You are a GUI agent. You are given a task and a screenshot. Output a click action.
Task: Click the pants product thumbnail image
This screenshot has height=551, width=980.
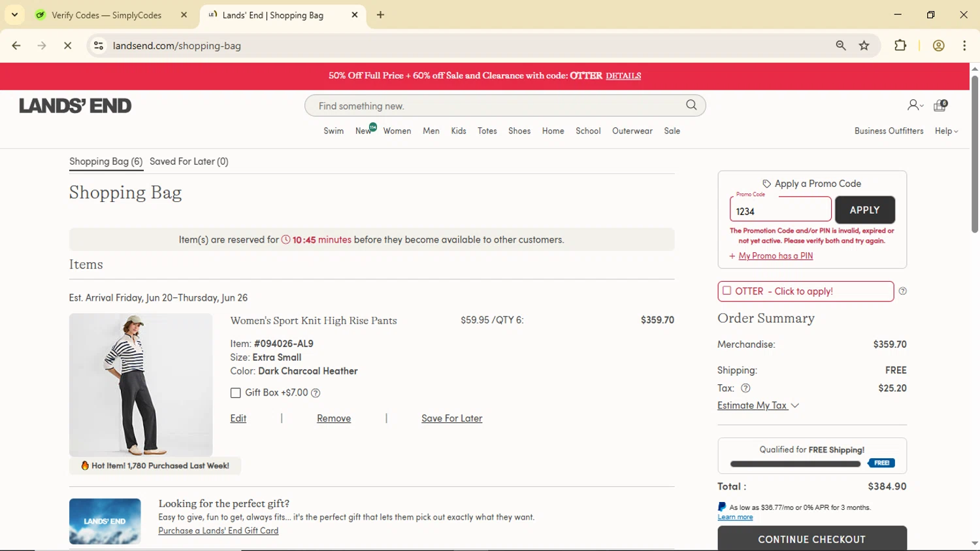(x=141, y=385)
